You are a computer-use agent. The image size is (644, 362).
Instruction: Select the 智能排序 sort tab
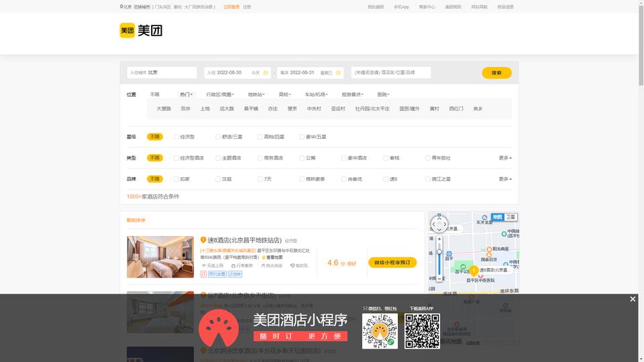(136, 221)
